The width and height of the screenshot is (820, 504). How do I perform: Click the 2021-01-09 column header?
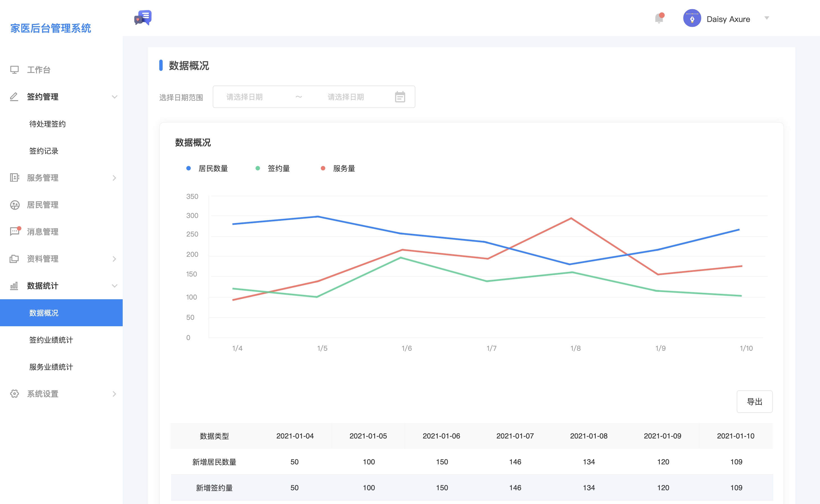coord(663,436)
